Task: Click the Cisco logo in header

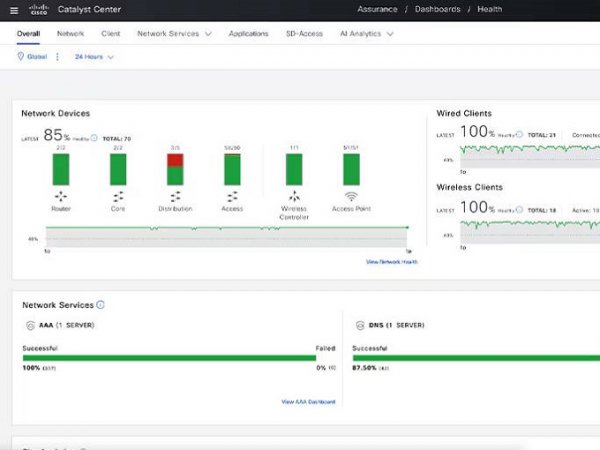Action: pyautogui.click(x=41, y=11)
